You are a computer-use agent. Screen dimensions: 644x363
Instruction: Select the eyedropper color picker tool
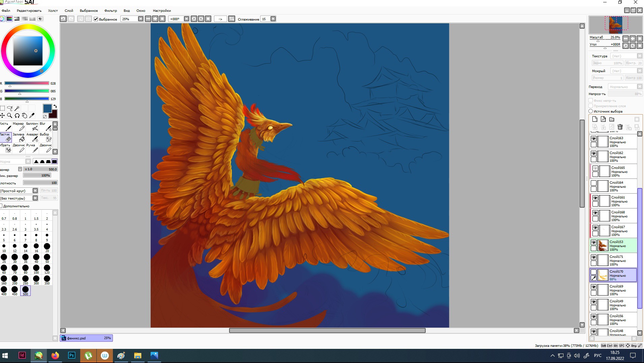(x=32, y=116)
